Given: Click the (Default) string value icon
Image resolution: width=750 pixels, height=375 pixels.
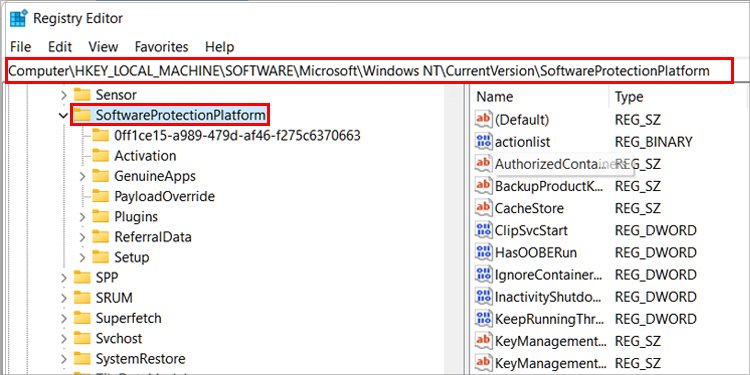Looking at the screenshot, I should 484,119.
